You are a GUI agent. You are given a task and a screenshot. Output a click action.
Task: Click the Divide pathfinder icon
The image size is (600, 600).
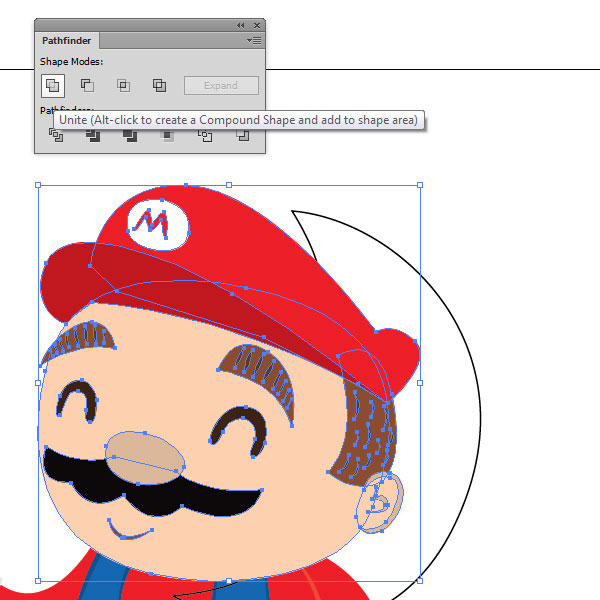(x=55, y=136)
